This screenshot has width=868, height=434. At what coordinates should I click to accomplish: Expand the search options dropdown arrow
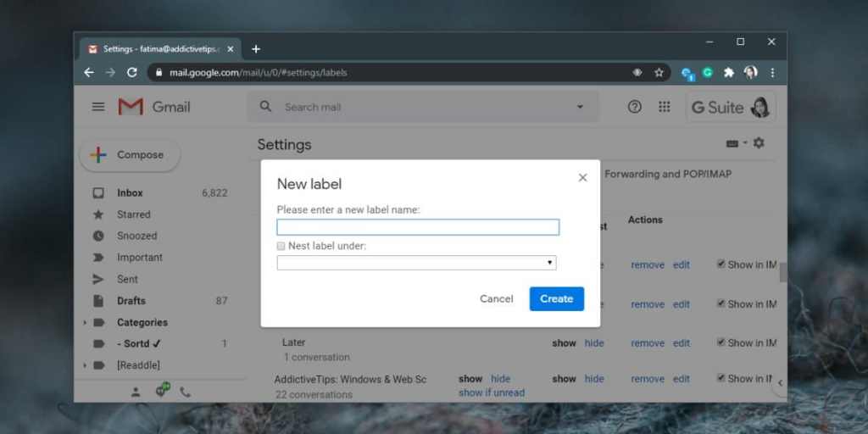[x=581, y=107]
